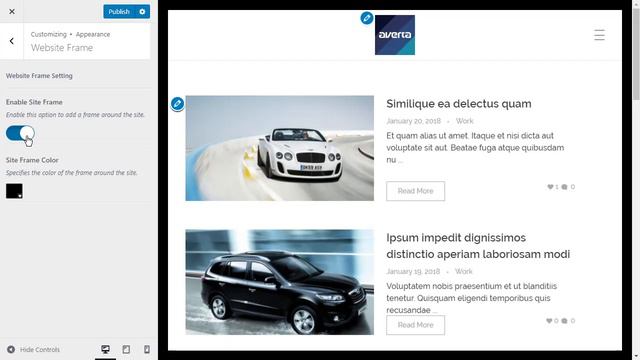Switch to desktop preview device icon
Image resolution: width=640 pixels, height=360 pixels.
[x=105, y=349]
